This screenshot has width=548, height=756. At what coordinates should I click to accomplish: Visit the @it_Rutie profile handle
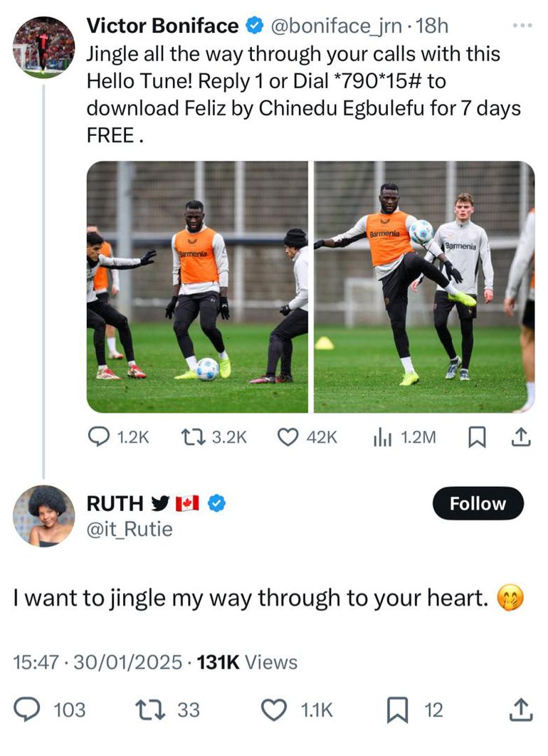coord(130,529)
